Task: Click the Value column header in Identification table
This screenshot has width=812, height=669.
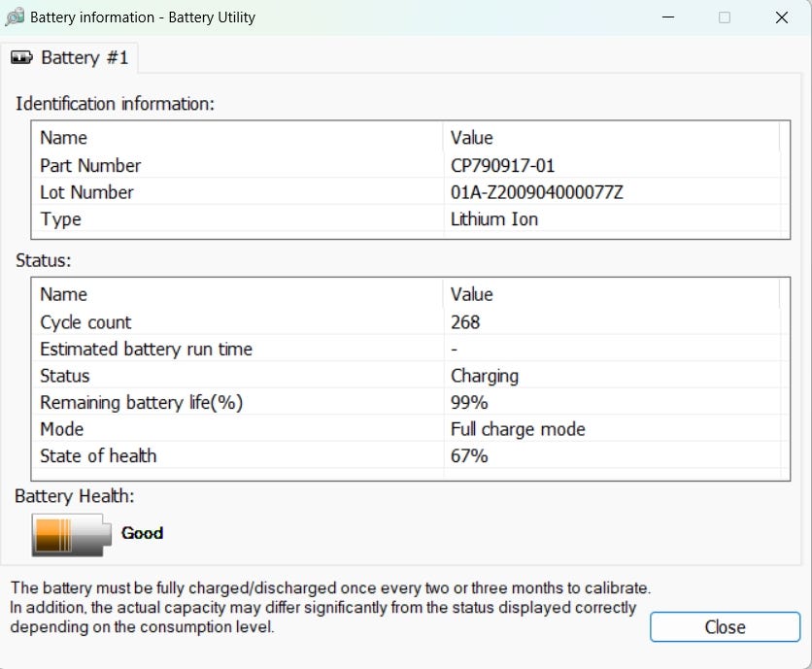Action: point(471,138)
